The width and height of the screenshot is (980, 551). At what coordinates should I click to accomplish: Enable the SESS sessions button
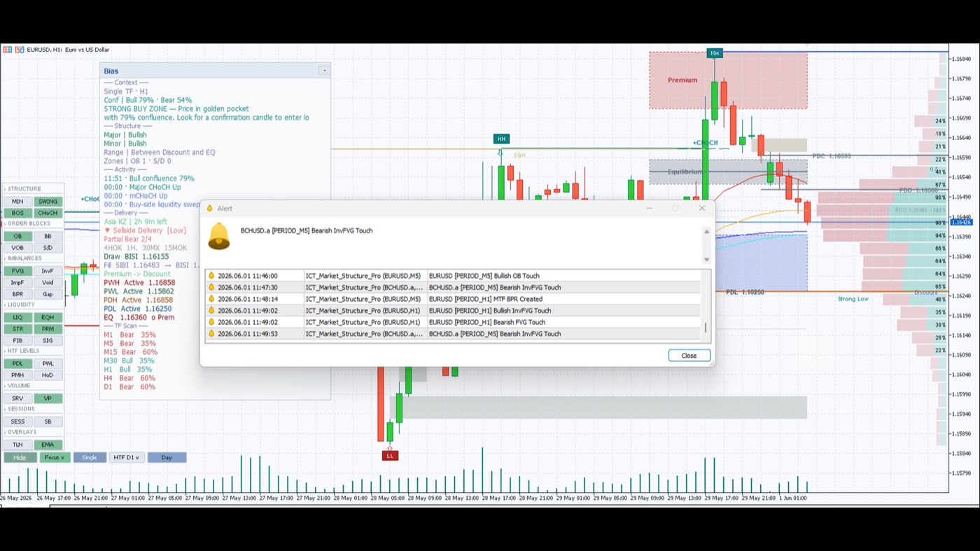[x=17, y=421]
